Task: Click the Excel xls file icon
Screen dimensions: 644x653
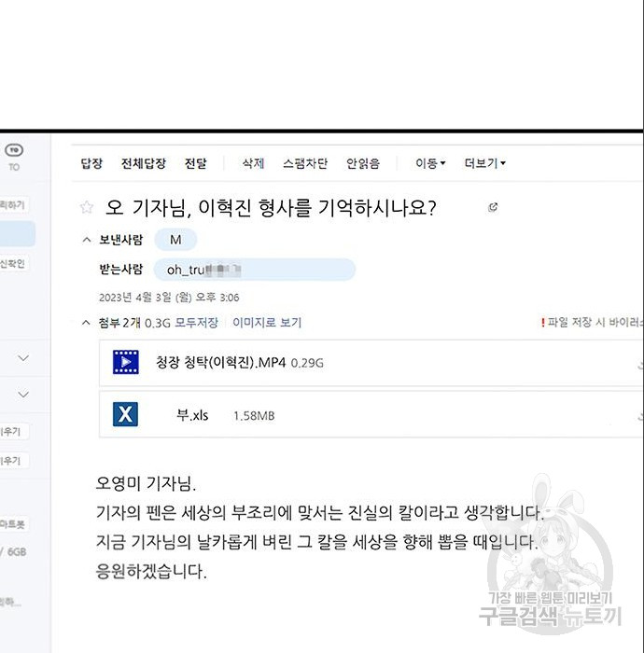Action: [125, 414]
